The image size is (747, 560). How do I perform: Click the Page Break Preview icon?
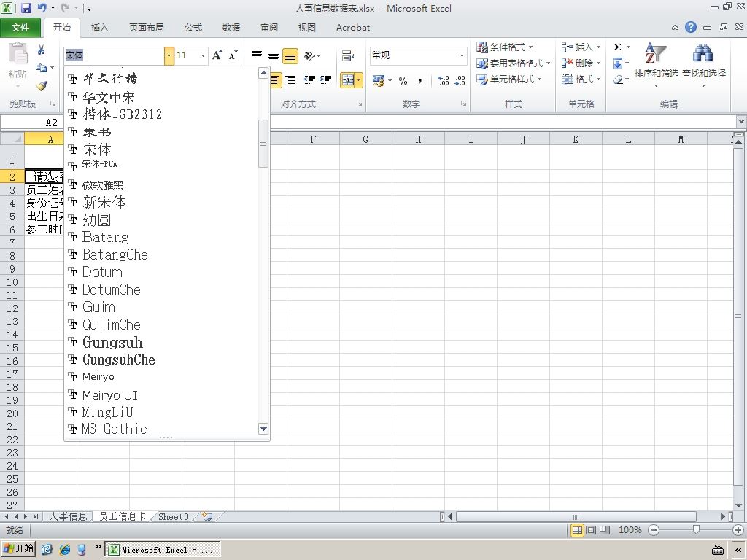tap(605, 529)
